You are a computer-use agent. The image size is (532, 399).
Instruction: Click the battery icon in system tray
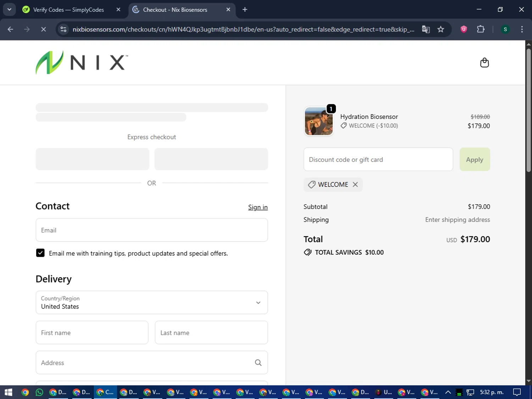pyautogui.click(x=459, y=392)
